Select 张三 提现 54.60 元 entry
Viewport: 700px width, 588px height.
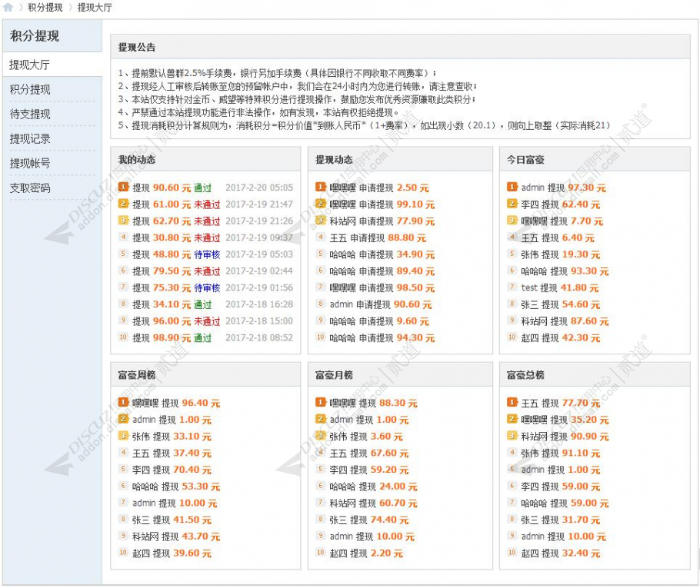[561, 304]
